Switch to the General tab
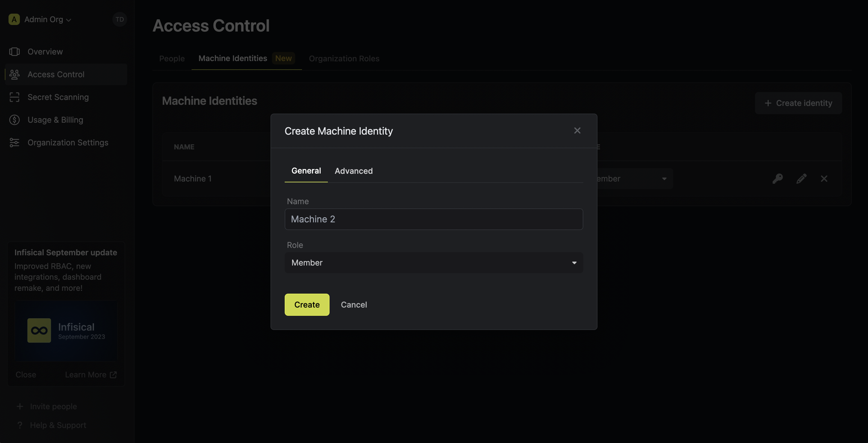Screen dimensions: 868x443 point(306,171)
